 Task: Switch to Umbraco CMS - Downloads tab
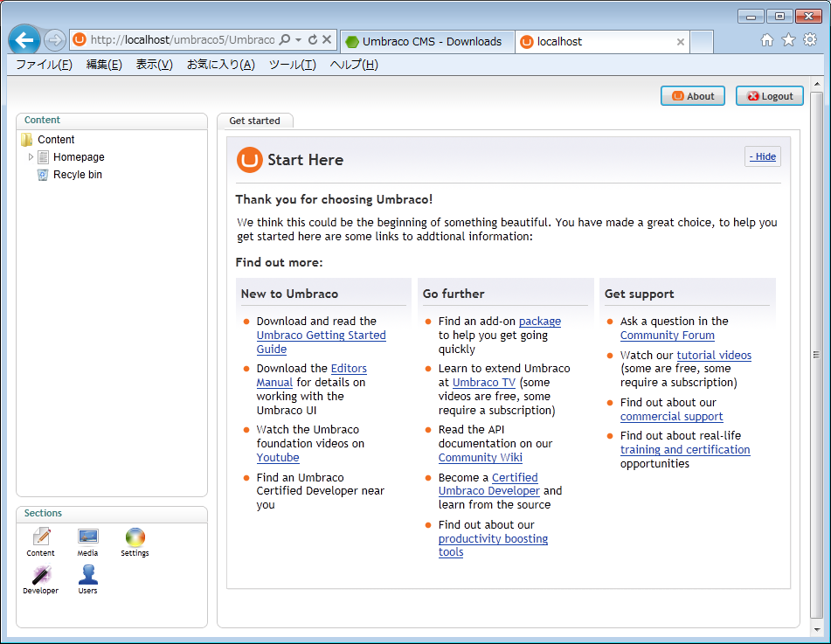[425, 41]
